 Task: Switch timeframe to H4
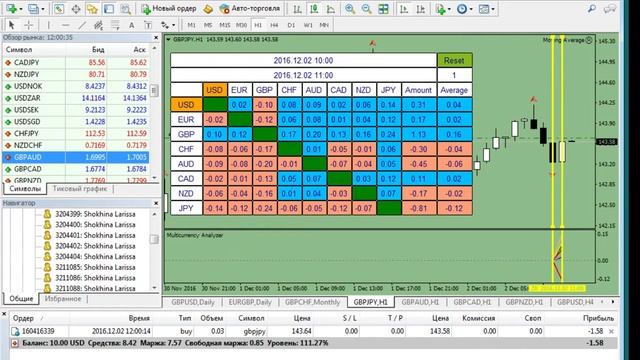[x=274, y=25]
